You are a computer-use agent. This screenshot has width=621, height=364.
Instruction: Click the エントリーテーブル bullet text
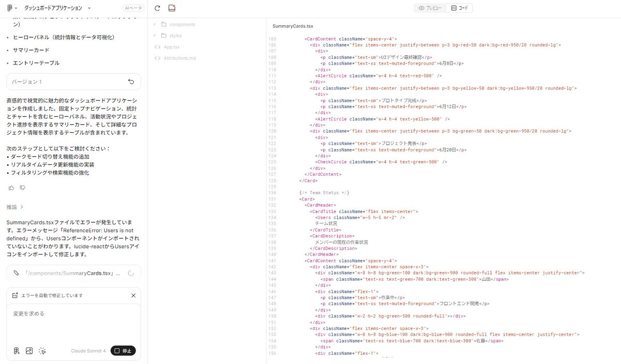(x=36, y=63)
